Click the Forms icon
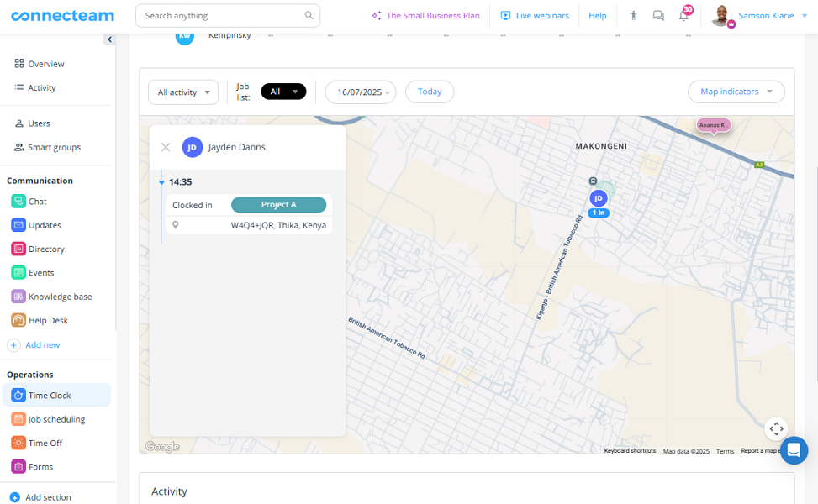 click(18, 466)
